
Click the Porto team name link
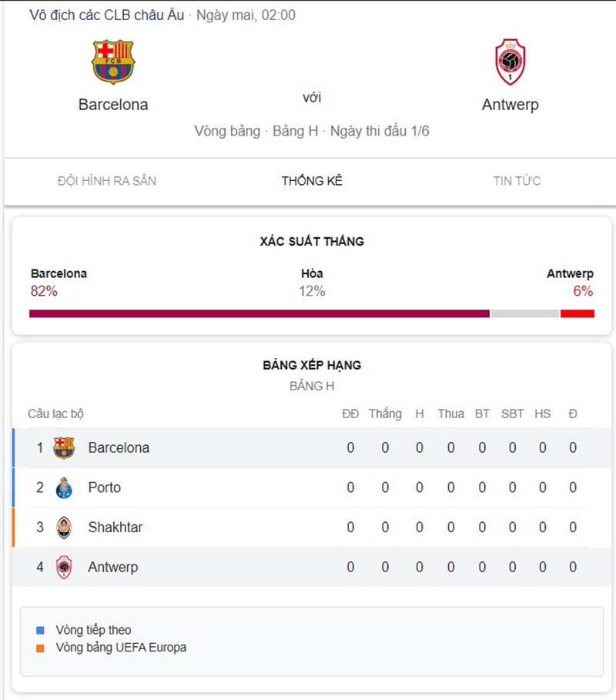[x=105, y=487]
